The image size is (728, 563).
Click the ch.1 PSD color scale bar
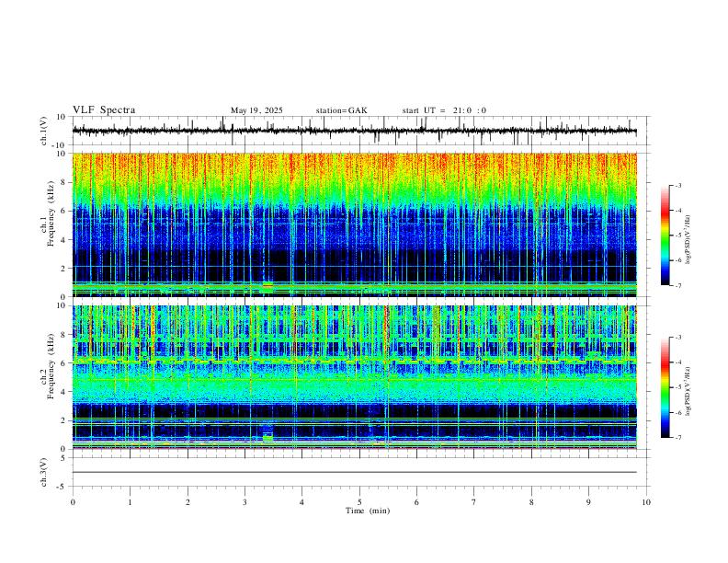click(665, 236)
